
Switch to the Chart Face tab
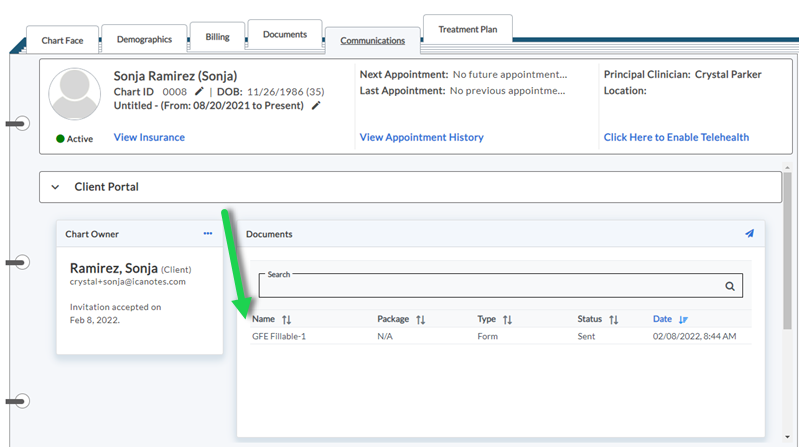click(x=62, y=41)
